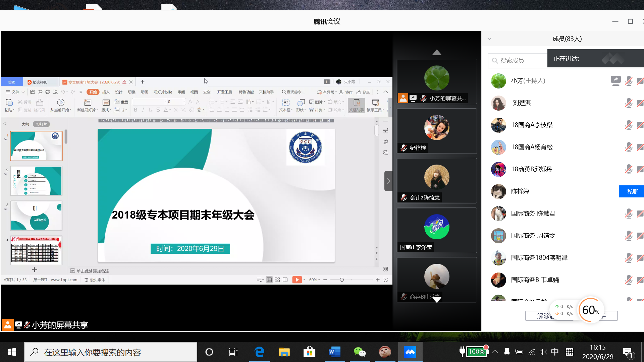Open Tencent Meeting from the taskbar

pos(410,352)
